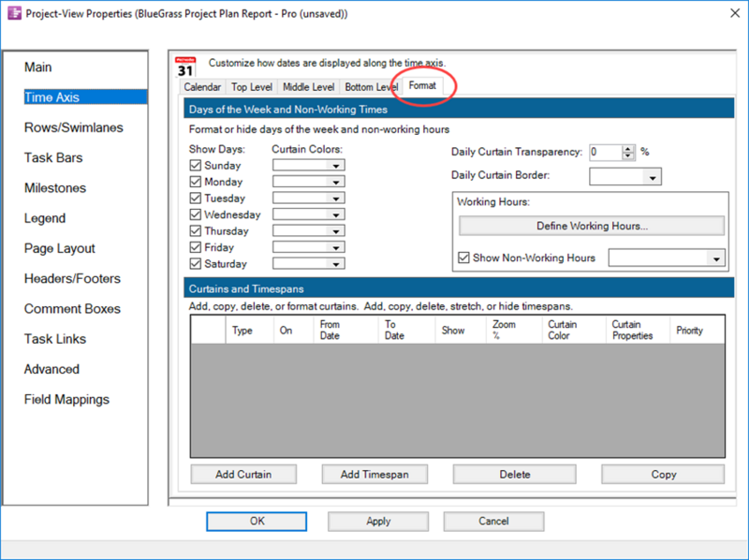Select Rows/Swimlanes in the left list
Screen dimensions: 749x560
[74, 127]
